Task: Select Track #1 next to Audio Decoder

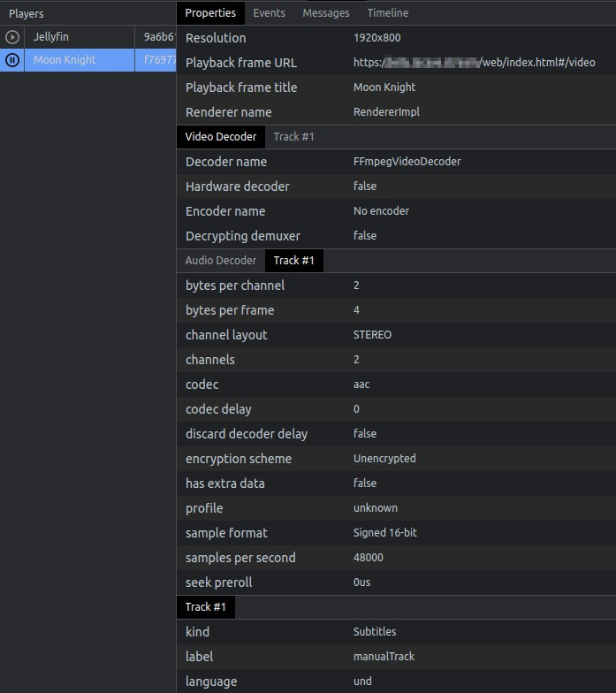Action: pyautogui.click(x=293, y=260)
